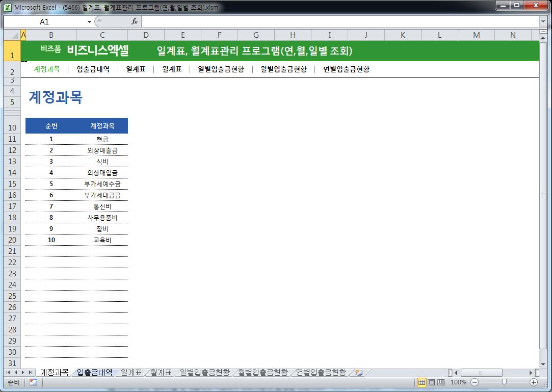The height and width of the screenshot is (392, 552).
Task: Click into the formula bar field
Action: pos(340,22)
